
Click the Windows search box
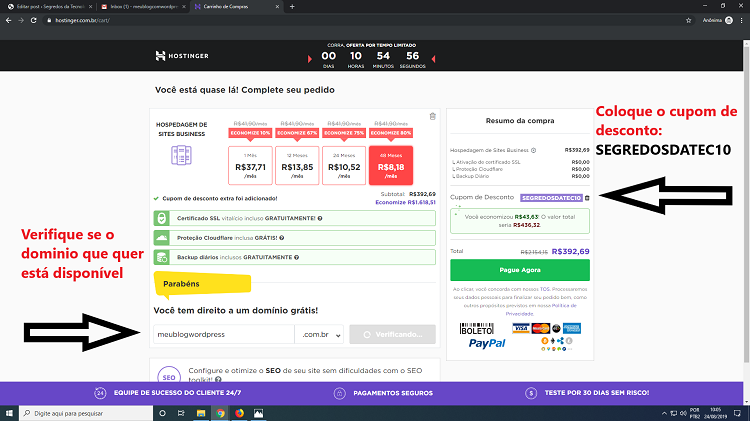coord(86,413)
